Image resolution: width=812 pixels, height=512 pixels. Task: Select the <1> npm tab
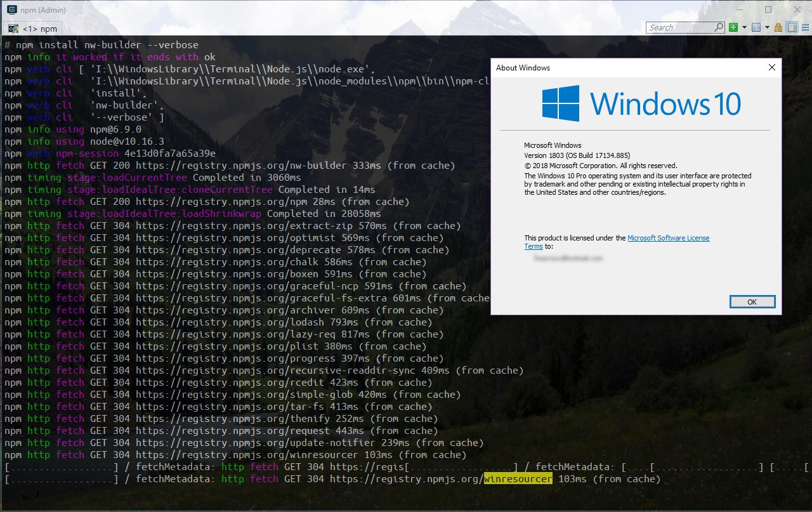click(33, 29)
